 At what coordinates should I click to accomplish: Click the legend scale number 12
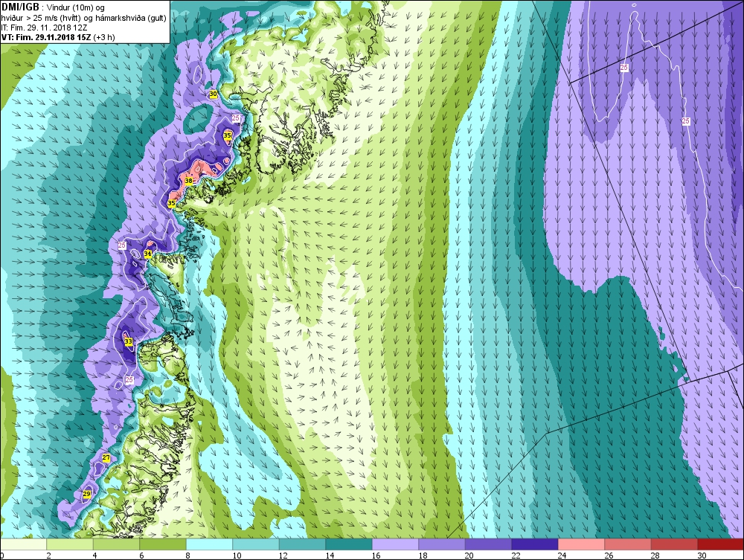[283, 556]
